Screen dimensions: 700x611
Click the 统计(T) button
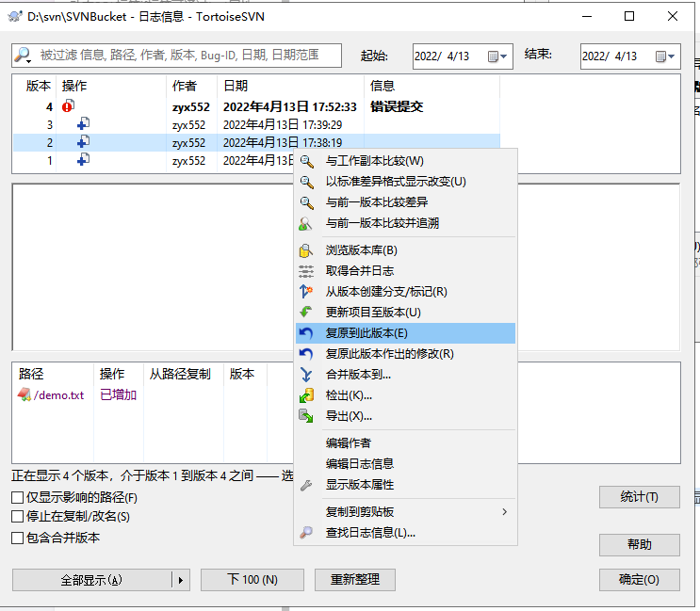(x=640, y=497)
